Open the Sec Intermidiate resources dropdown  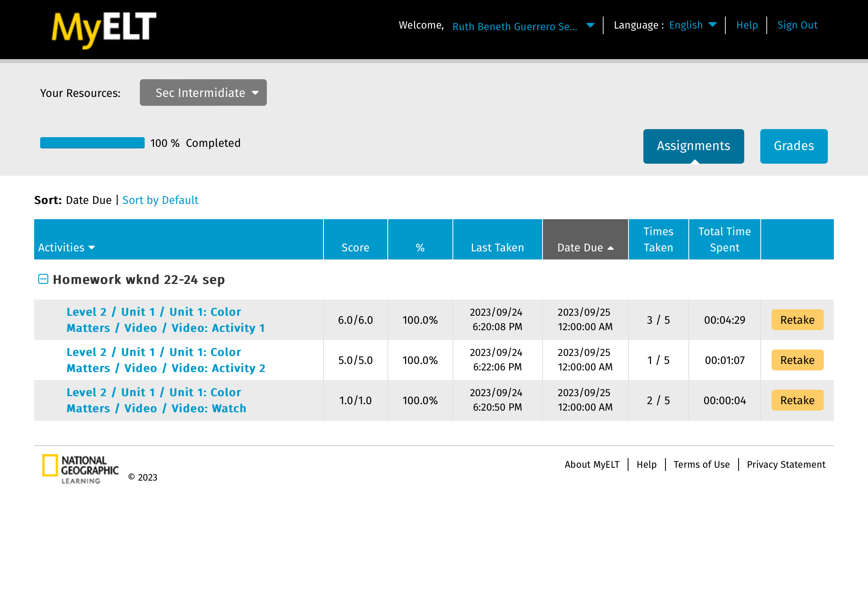click(x=203, y=93)
